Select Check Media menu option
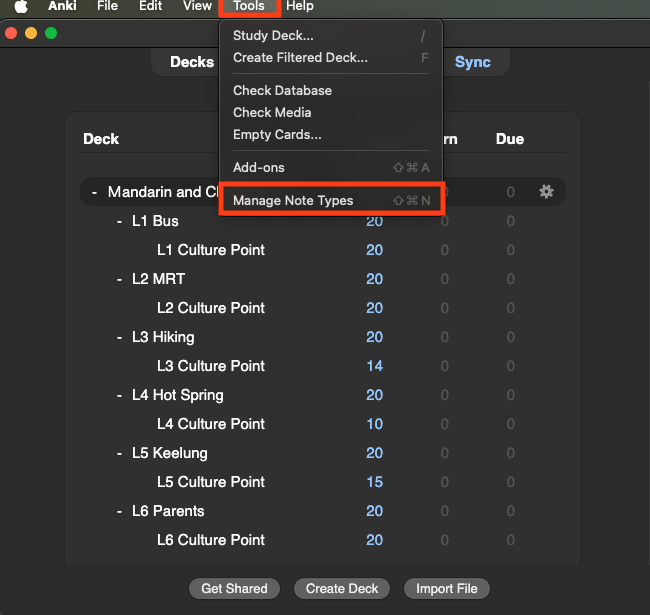Image resolution: width=650 pixels, height=615 pixels. point(272,112)
